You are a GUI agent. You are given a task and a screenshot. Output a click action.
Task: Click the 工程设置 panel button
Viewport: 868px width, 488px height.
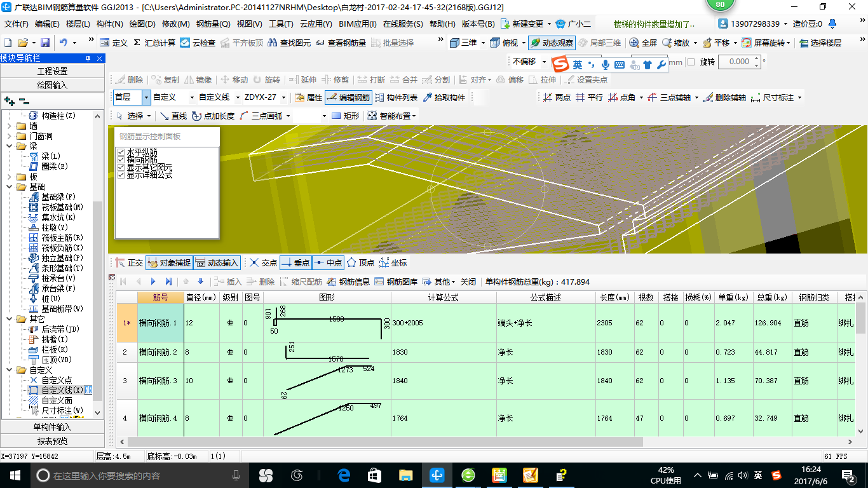tap(52, 71)
